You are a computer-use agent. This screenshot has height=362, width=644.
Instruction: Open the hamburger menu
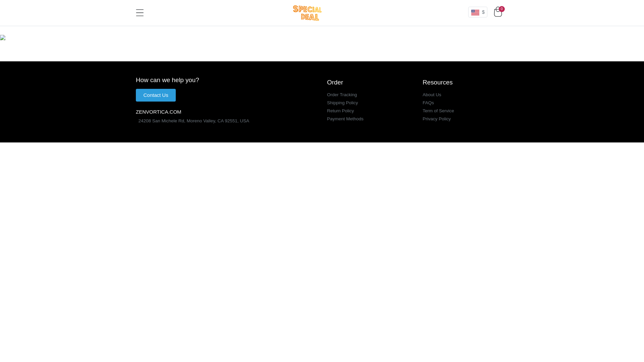point(140,13)
